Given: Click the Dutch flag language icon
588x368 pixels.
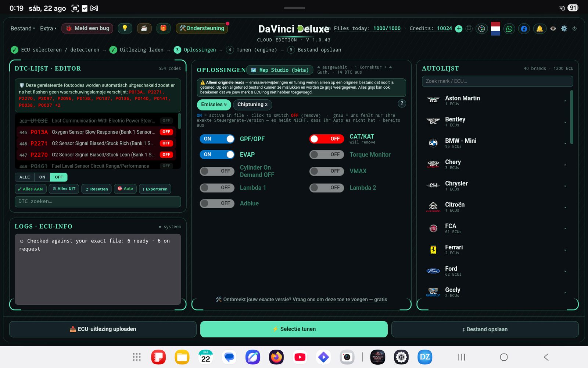Looking at the screenshot, I should coord(495,29).
